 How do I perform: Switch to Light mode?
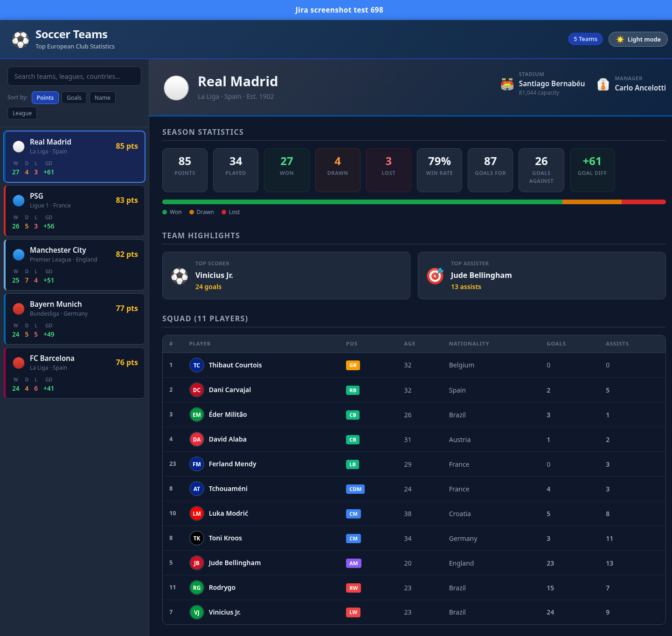point(638,39)
